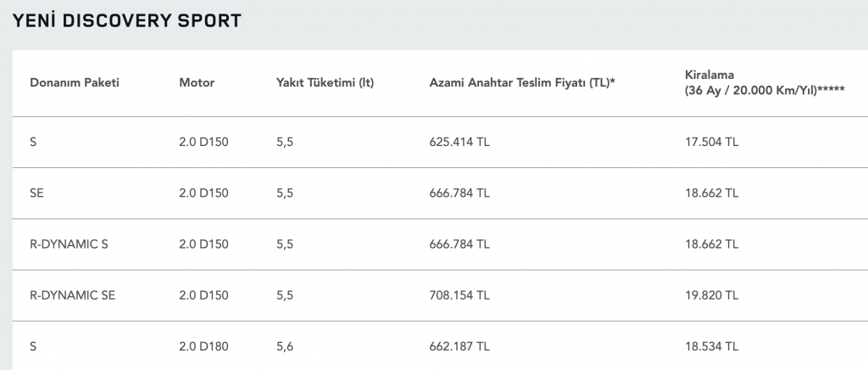Click the 2.0 D150 engine in SE row
Viewport: 868px width, 370px height.
[x=203, y=193]
